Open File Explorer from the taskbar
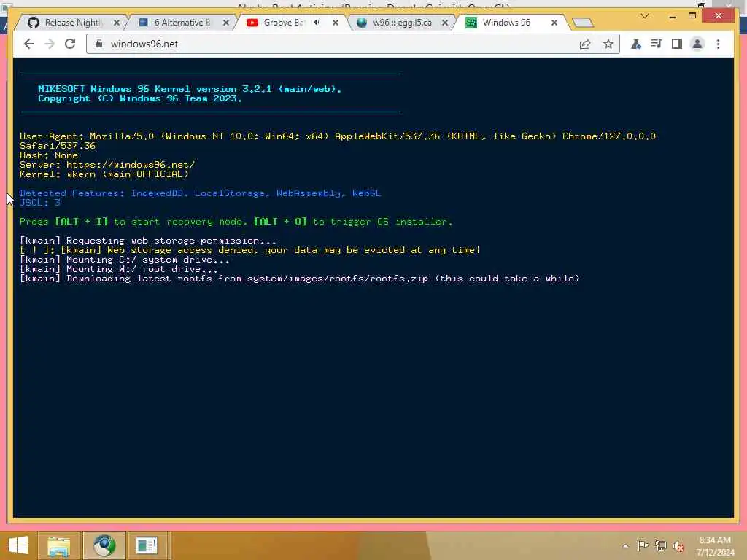This screenshot has height=560, width=747. tap(58, 545)
